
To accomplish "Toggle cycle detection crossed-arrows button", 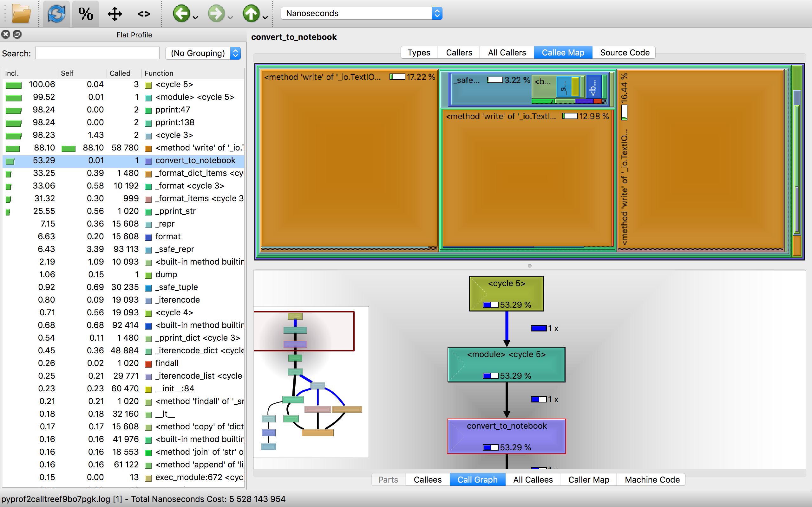I will click(x=115, y=14).
